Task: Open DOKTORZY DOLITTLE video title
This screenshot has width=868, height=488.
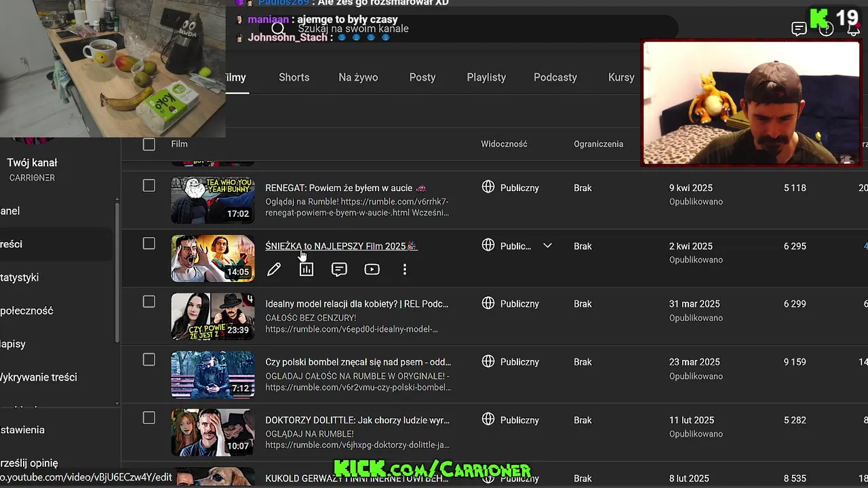Action: click(357, 420)
